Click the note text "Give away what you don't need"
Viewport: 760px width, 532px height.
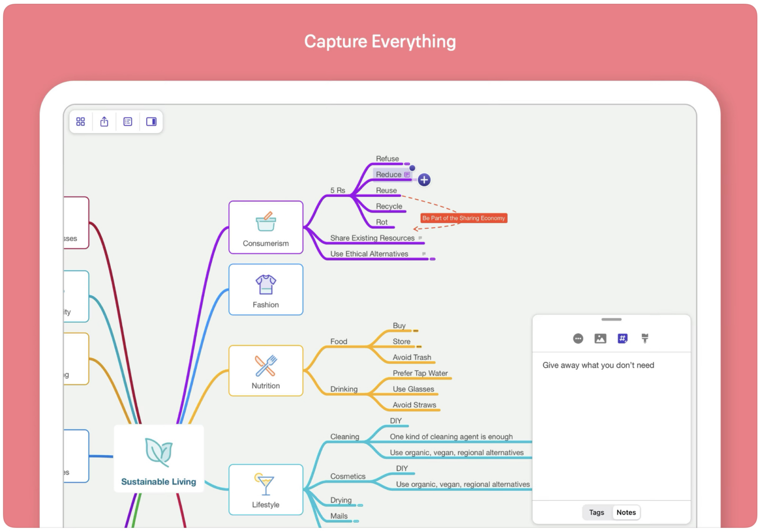pyautogui.click(x=598, y=365)
